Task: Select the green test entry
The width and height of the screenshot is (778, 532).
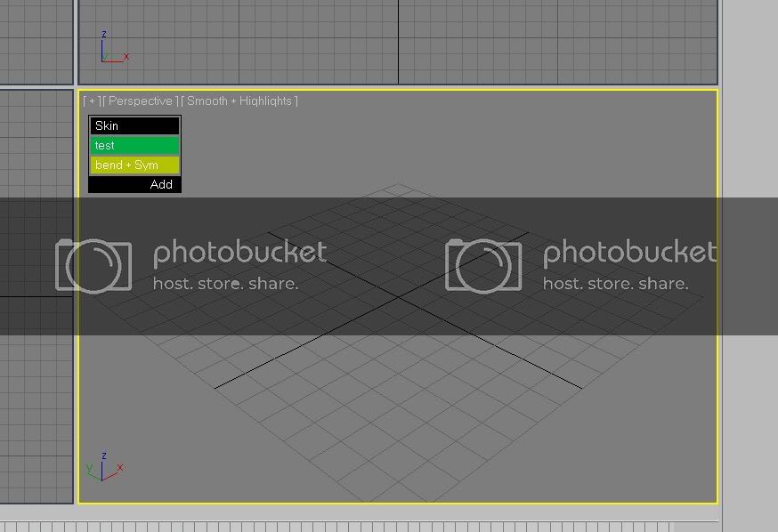Action: coord(134,146)
